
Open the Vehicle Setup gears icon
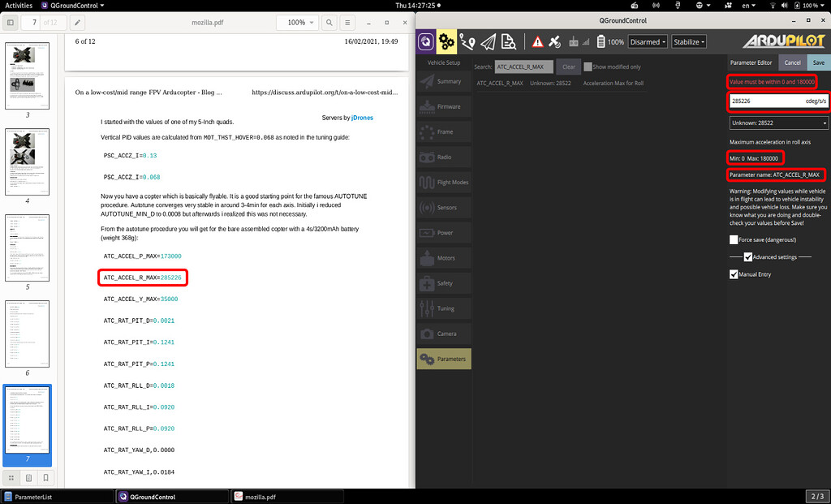click(445, 41)
